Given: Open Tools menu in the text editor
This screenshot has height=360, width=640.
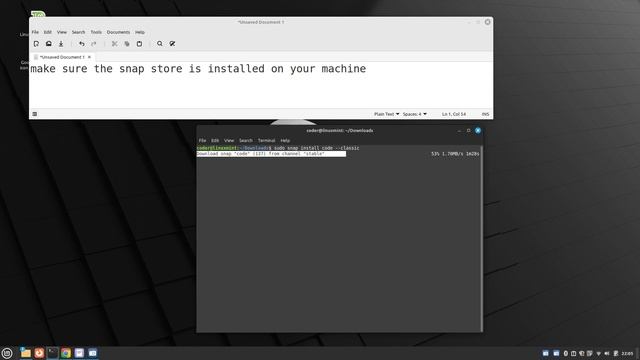Looking at the screenshot, I should click(x=96, y=32).
